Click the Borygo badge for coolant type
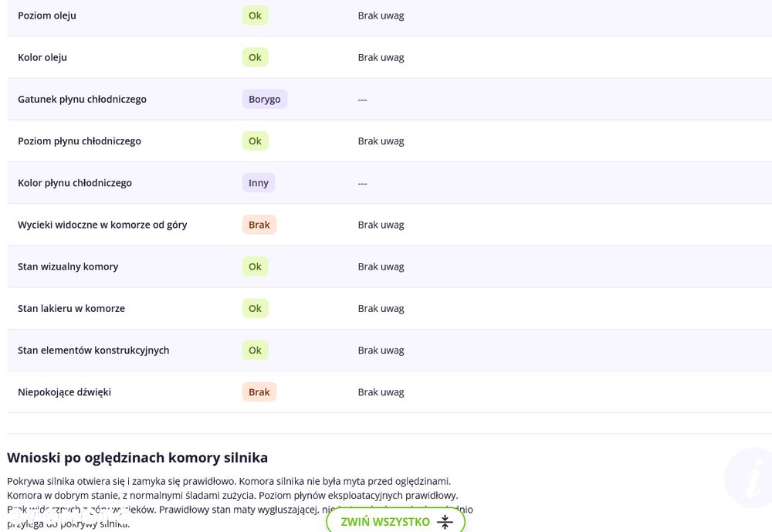The width and height of the screenshot is (772, 532). click(264, 100)
